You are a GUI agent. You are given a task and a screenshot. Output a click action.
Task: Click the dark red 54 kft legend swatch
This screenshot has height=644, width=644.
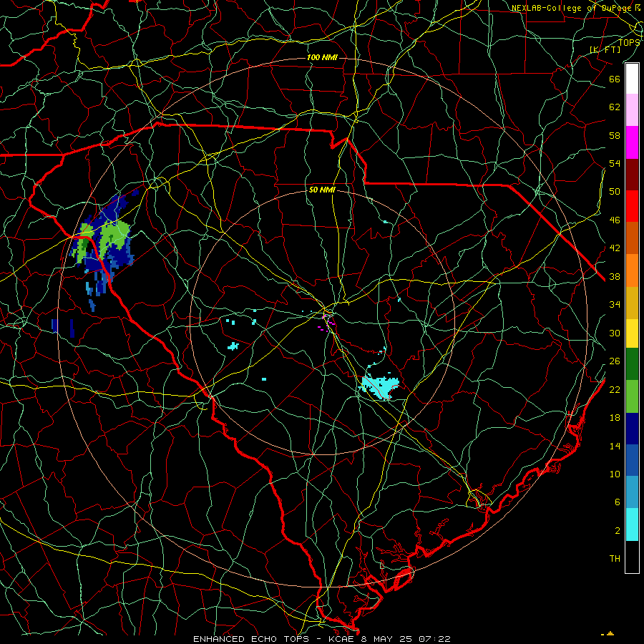coord(632,174)
